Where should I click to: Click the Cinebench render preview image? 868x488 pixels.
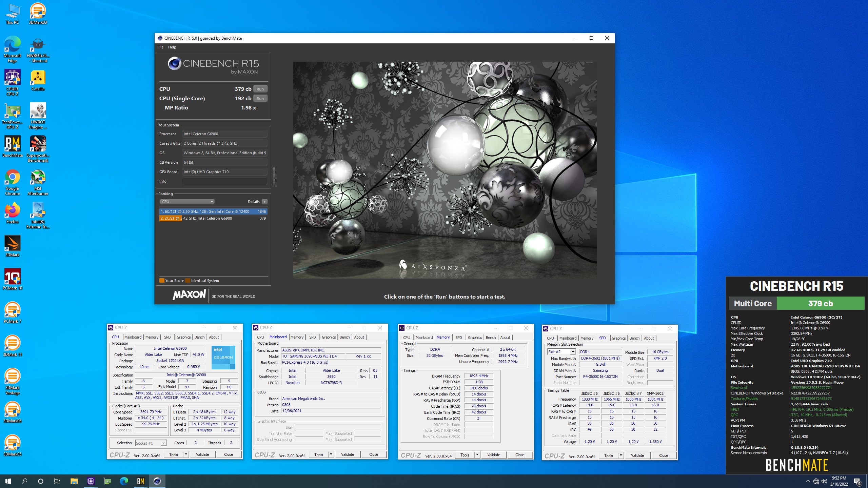click(445, 170)
